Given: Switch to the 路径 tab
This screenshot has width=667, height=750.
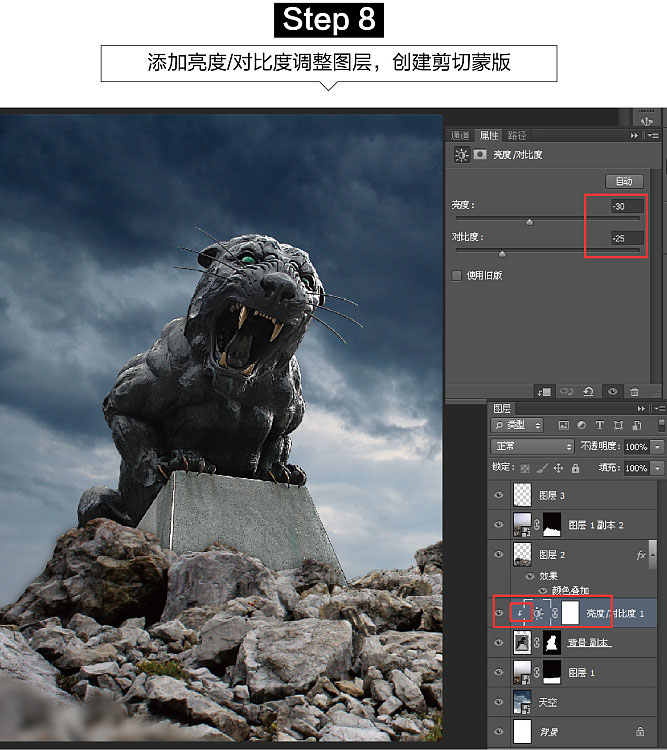Looking at the screenshot, I should tap(517, 135).
